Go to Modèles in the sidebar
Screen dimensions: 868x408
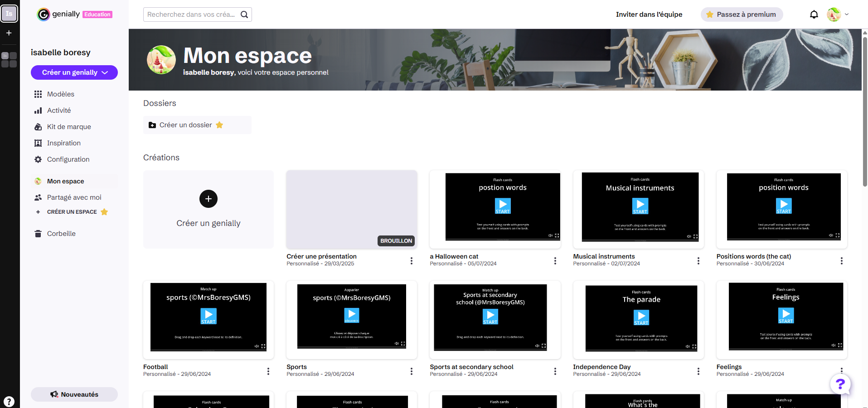[60, 94]
